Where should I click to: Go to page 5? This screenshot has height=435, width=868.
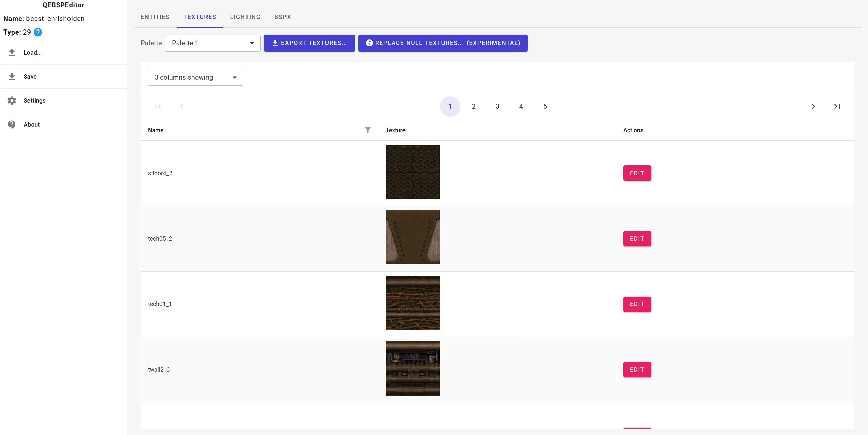point(545,106)
